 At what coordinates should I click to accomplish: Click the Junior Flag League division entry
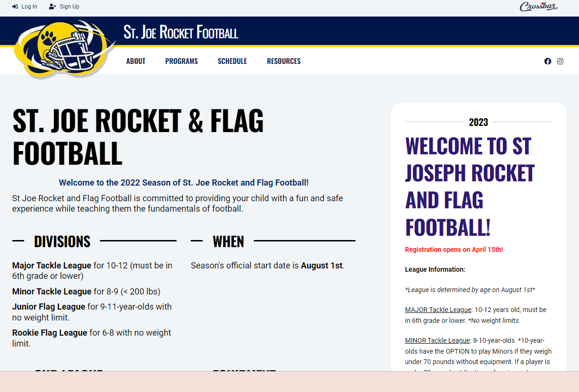tap(92, 312)
